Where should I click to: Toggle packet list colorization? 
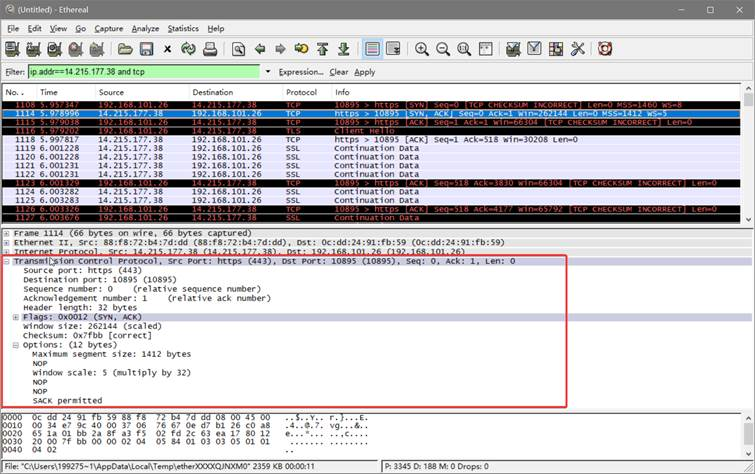pos(372,49)
